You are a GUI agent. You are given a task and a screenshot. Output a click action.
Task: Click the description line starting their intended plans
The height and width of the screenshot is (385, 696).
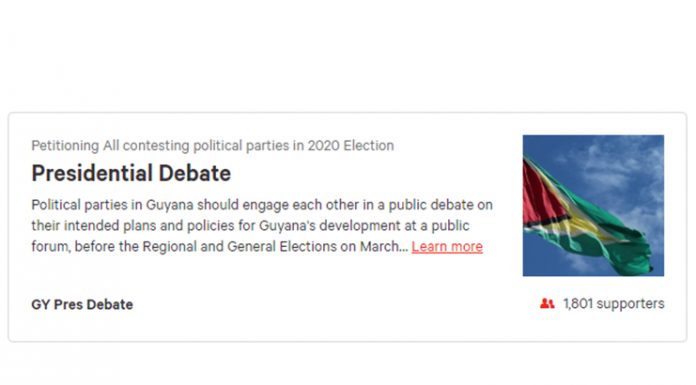(x=250, y=226)
